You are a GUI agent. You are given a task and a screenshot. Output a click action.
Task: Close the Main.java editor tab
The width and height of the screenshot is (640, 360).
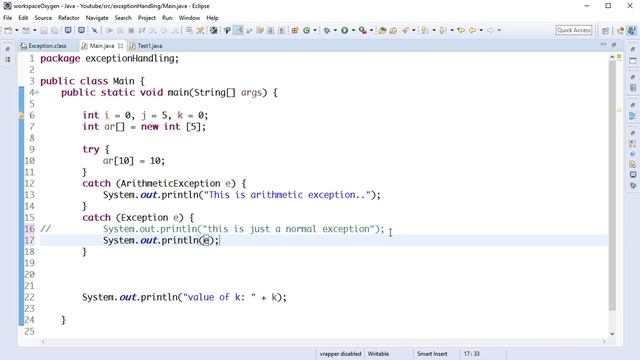pos(120,46)
